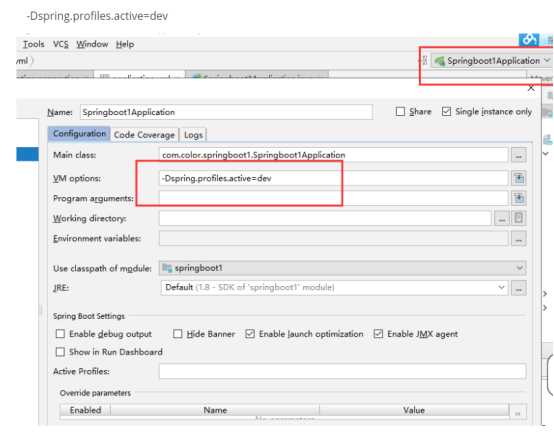Close the run configuration dialog
This screenshot has height=439, width=554.
tap(531, 88)
